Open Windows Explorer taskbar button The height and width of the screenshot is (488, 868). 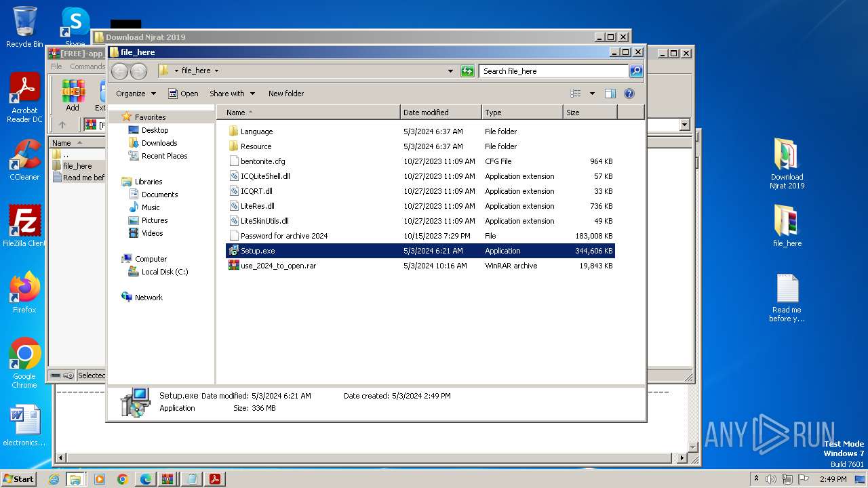click(75, 479)
